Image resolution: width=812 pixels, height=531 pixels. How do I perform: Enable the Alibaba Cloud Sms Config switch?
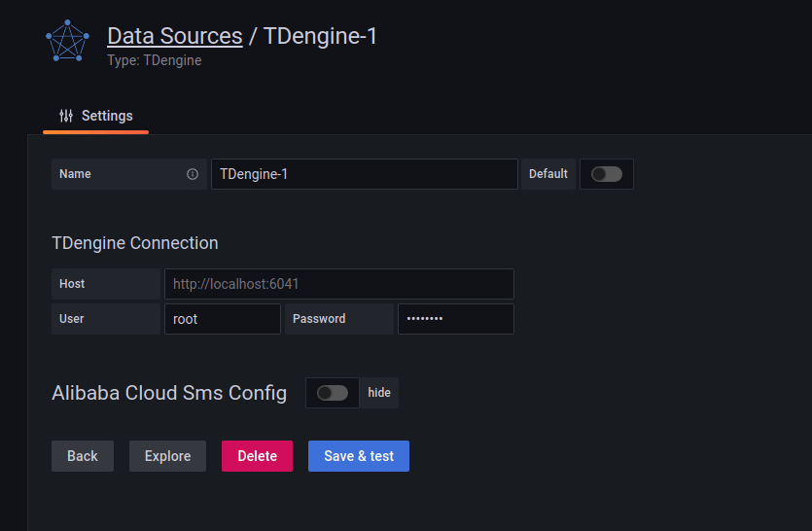pyautogui.click(x=332, y=393)
